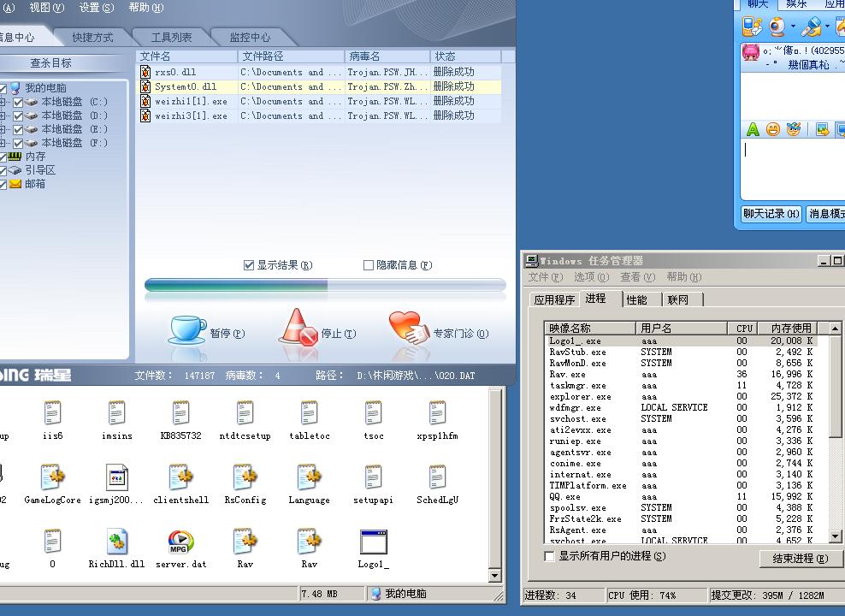
Task: Click in the QQ chat message input area
Action: pyautogui.click(x=794, y=169)
